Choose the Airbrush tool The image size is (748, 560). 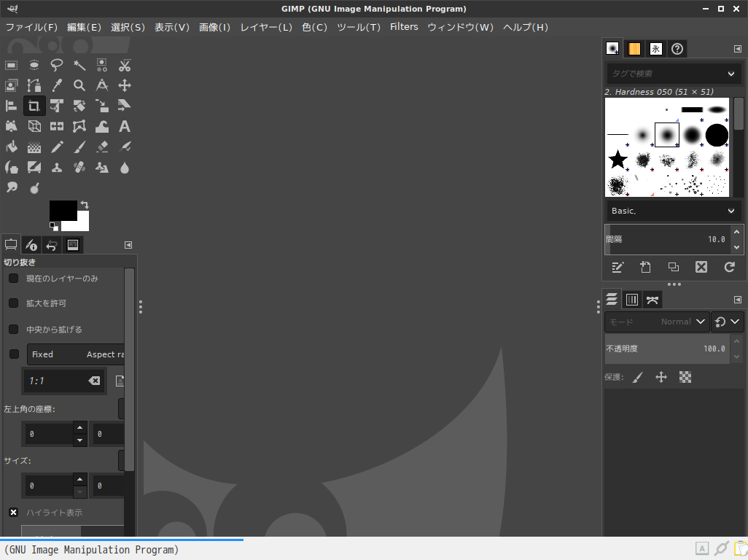(125, 147)
